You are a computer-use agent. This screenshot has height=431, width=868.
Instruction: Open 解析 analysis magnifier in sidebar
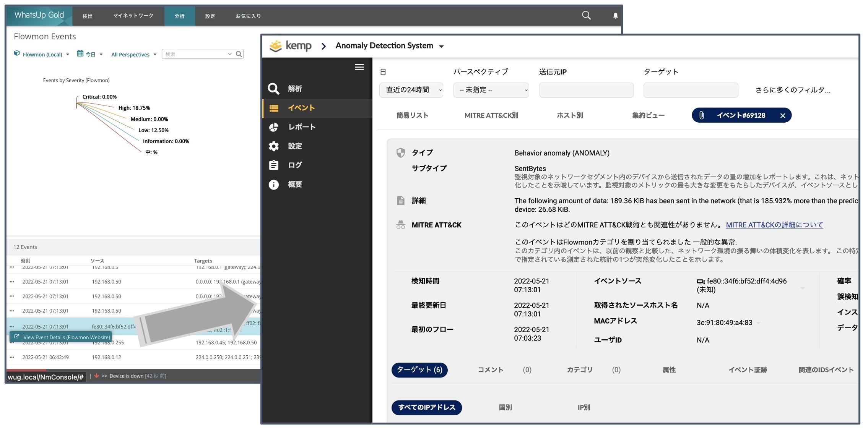click(x=274, y=89)
